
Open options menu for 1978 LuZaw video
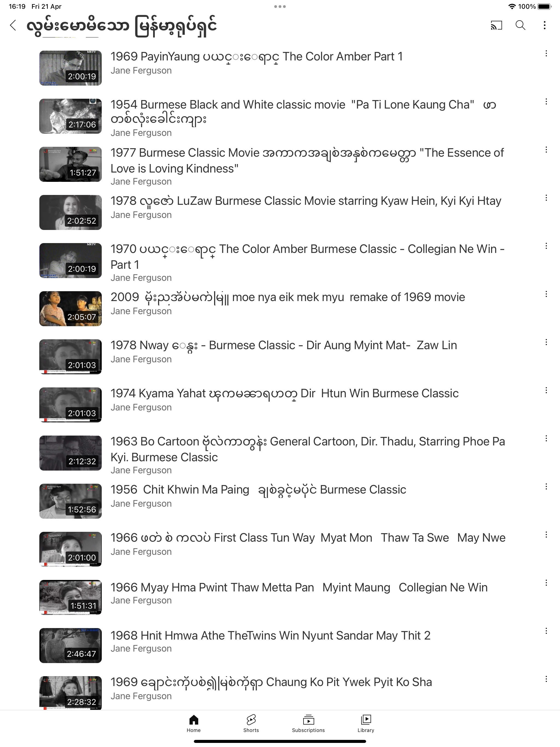[x=546, y=198]
